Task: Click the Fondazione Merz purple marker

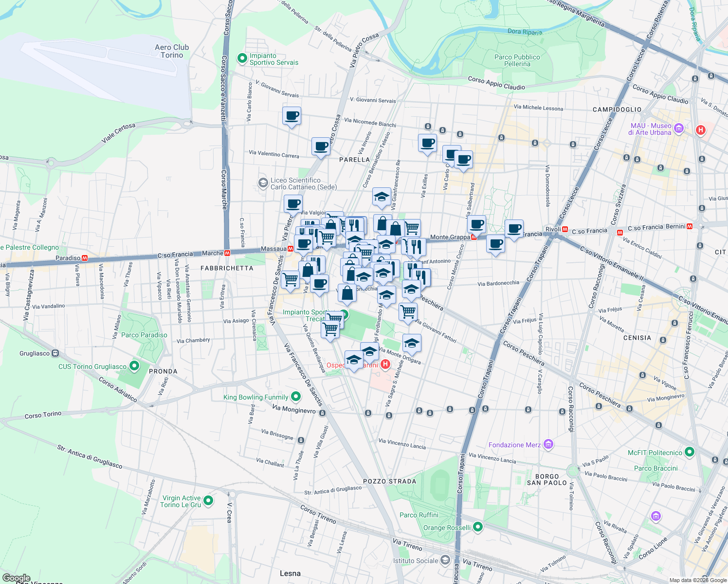Action: click(x=548, y=444)
